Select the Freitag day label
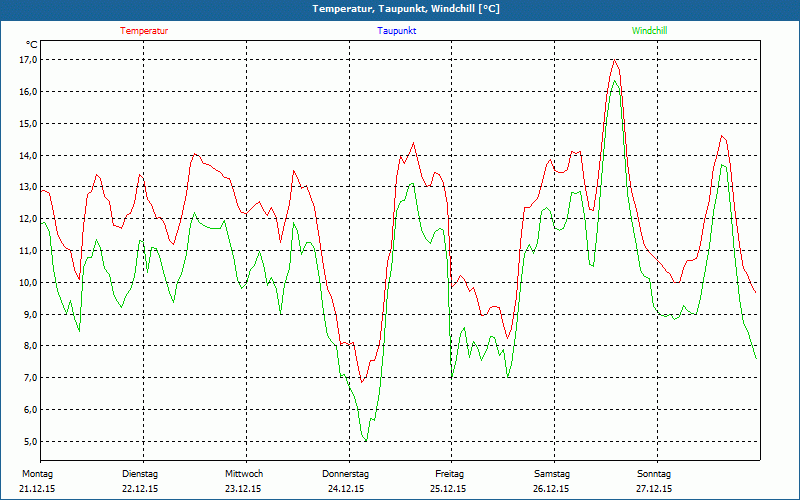The image size is (800, 500). 449,474
